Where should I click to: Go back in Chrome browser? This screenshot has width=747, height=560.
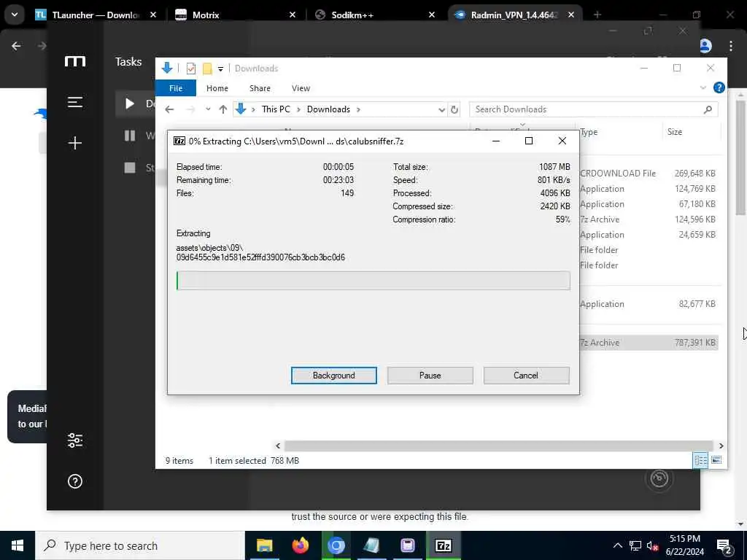click(x=16, y=46)
